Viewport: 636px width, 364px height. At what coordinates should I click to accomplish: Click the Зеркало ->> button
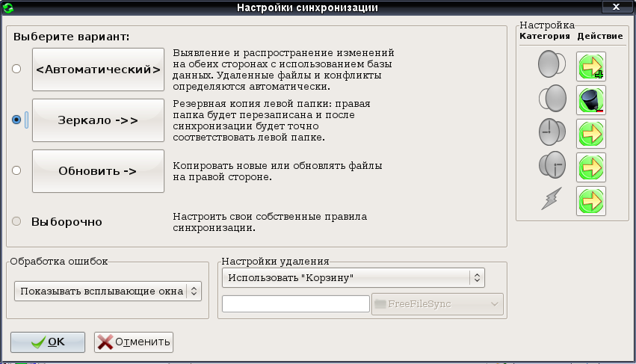[98, 120]
